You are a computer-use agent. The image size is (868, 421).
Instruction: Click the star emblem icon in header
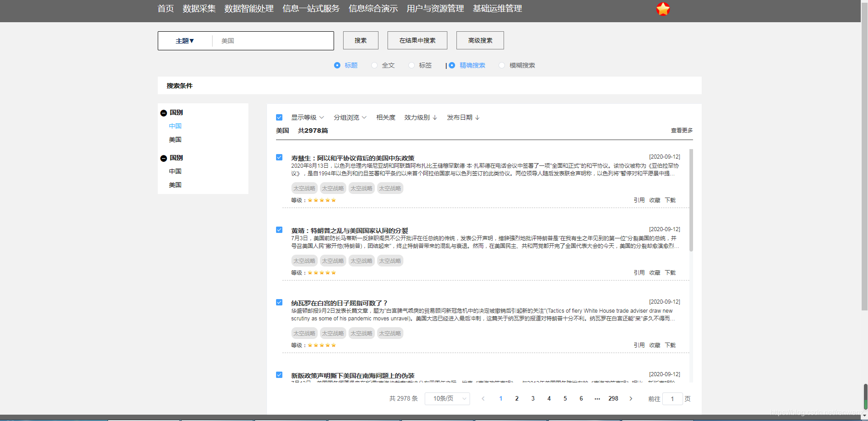tap(663, 9)
